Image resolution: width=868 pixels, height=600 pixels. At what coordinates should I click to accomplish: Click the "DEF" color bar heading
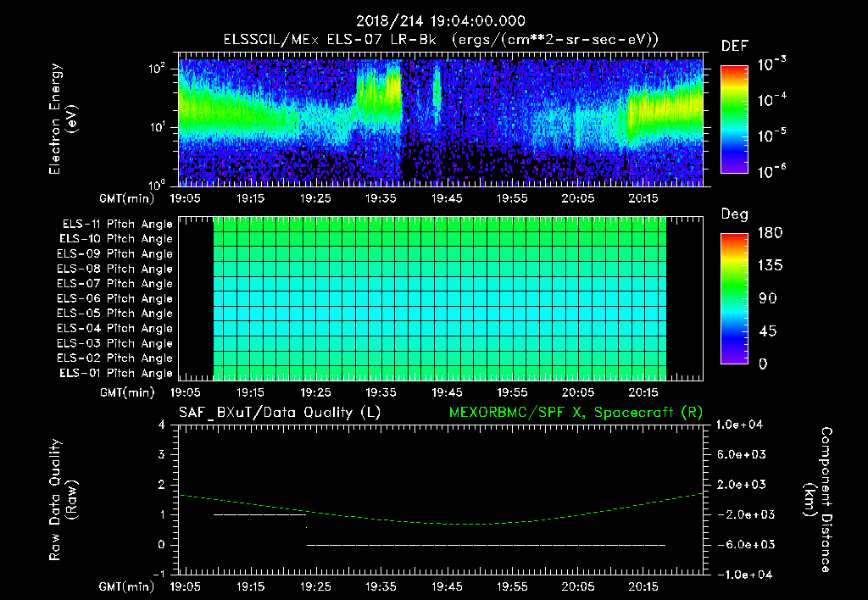[734, 46]
